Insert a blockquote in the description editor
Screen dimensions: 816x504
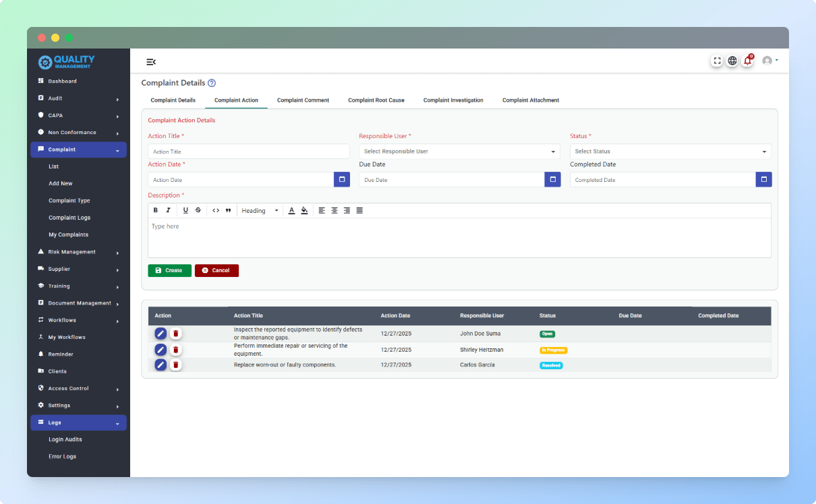coord(228,210)
